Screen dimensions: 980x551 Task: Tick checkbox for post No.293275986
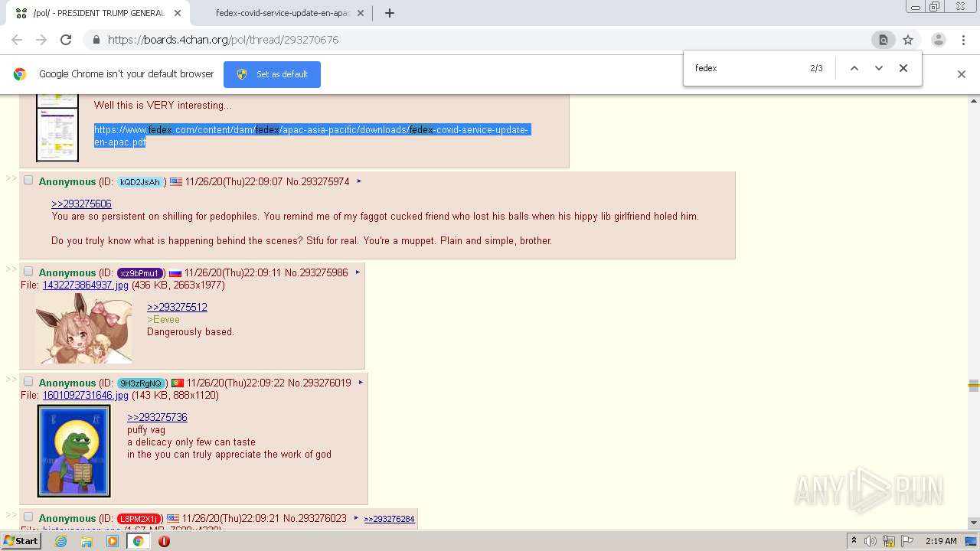point(28,272)
